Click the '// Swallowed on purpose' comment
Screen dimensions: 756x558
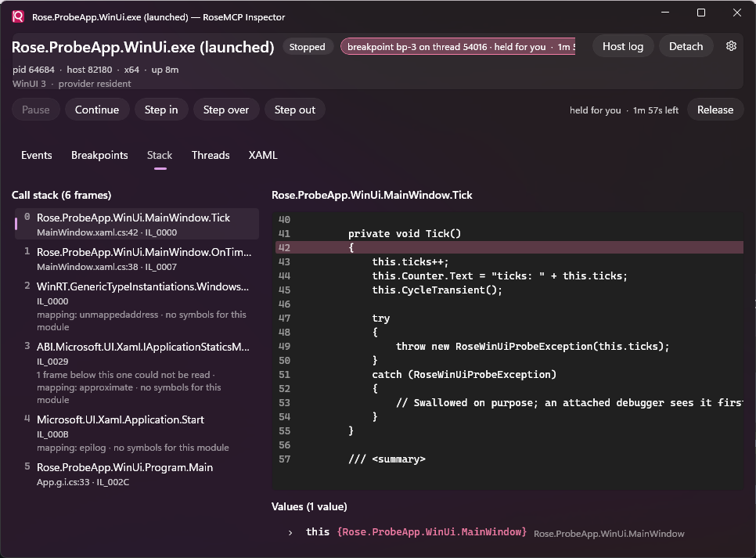[569, 403]
